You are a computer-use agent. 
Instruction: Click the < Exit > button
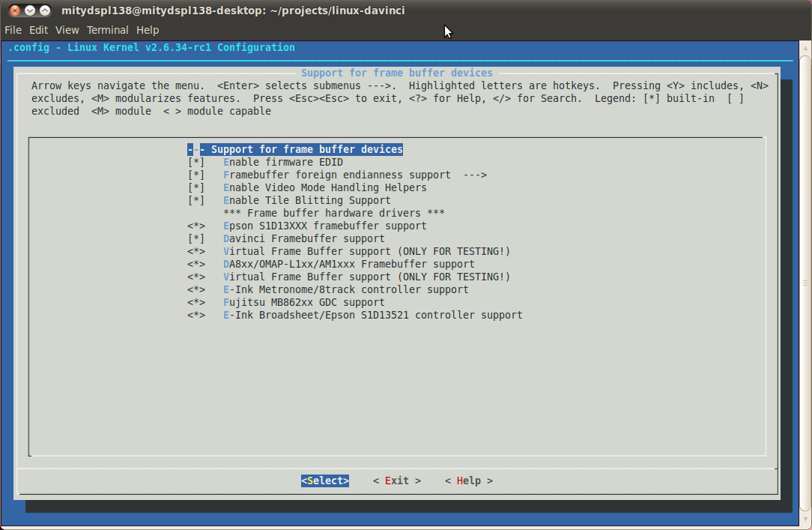[397, 481]
